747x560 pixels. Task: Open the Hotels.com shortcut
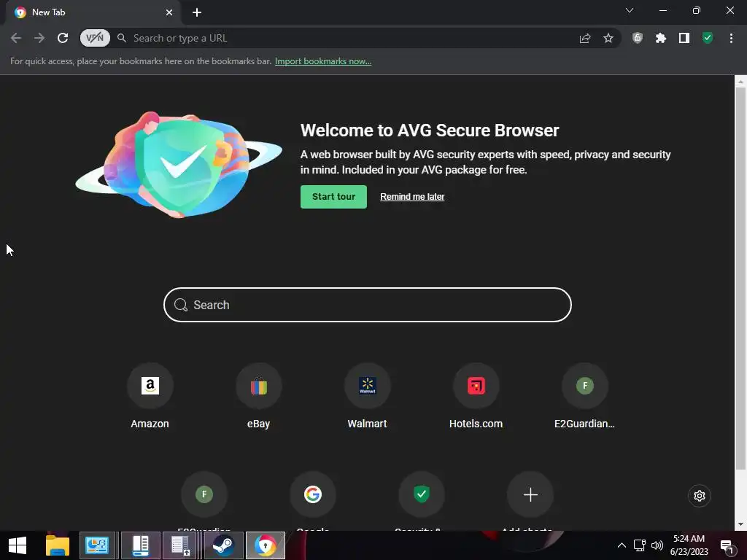coord(476,386)
